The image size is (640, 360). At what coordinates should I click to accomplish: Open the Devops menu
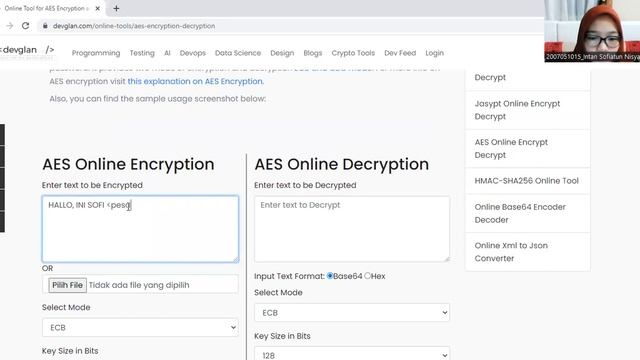click(x=193, y=53)
